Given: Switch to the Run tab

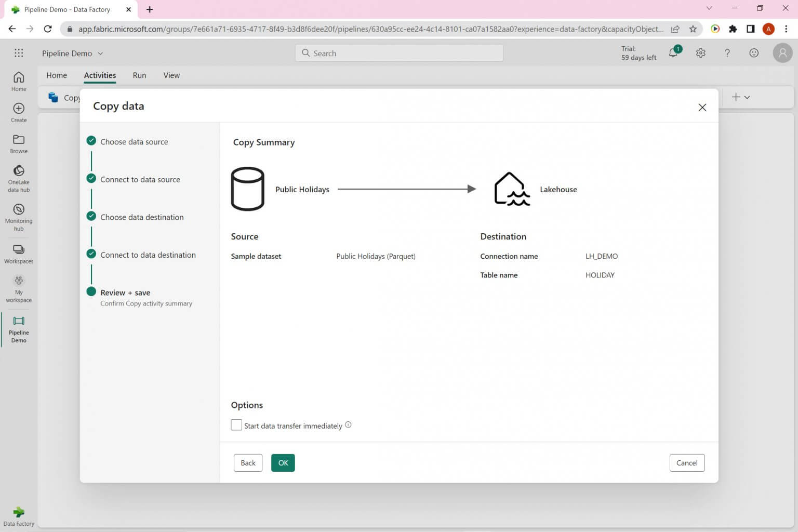Looking at the screenshot, I should 139,75.
